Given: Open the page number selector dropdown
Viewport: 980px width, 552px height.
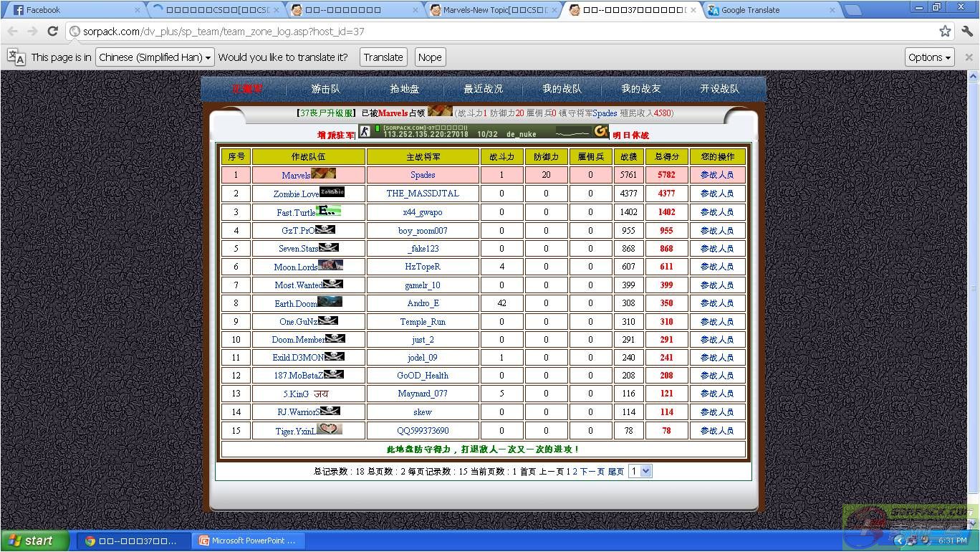Looking at the screenshot, I should [640, 471].
